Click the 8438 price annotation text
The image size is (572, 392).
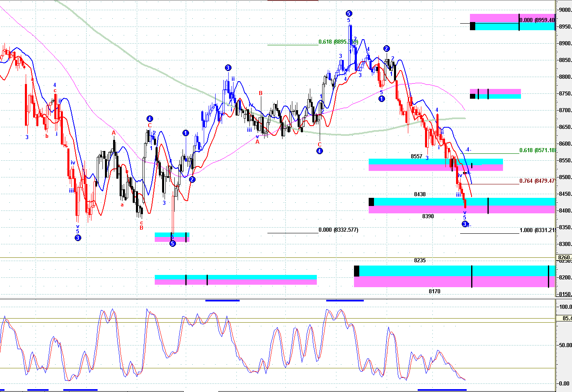(420, 195)
